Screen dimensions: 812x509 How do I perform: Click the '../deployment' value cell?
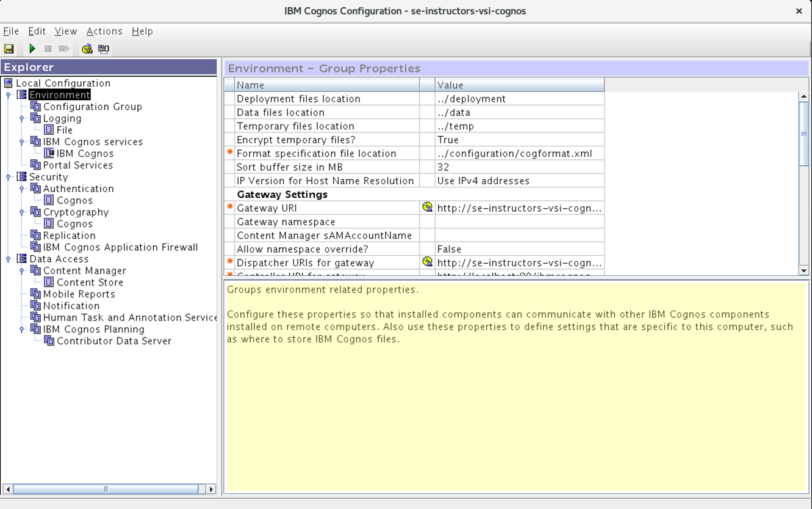520,99
